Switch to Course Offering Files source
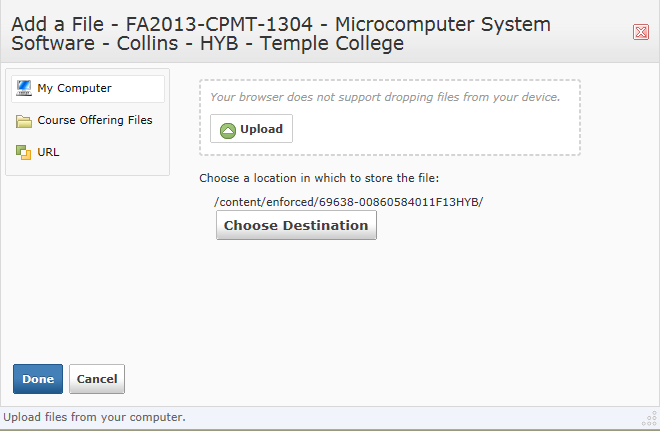Image resolution: width=660 pixels, height=431 pixels. (95, 120)
